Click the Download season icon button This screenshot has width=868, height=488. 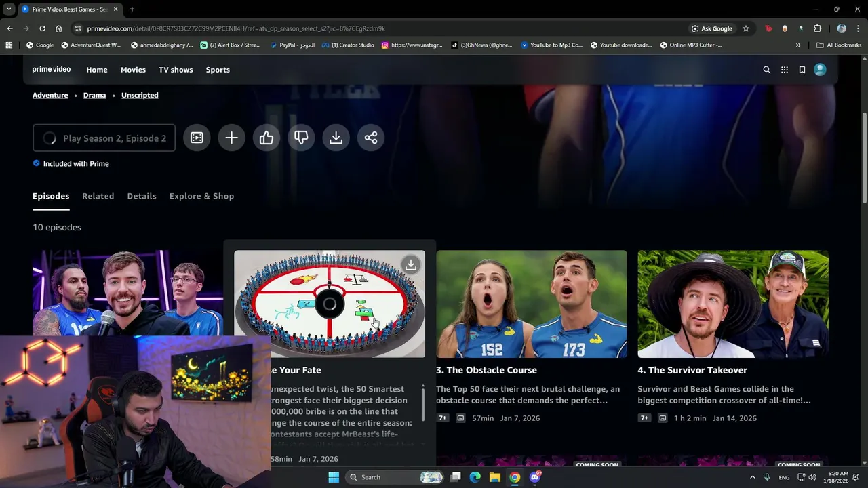[336, 138]
